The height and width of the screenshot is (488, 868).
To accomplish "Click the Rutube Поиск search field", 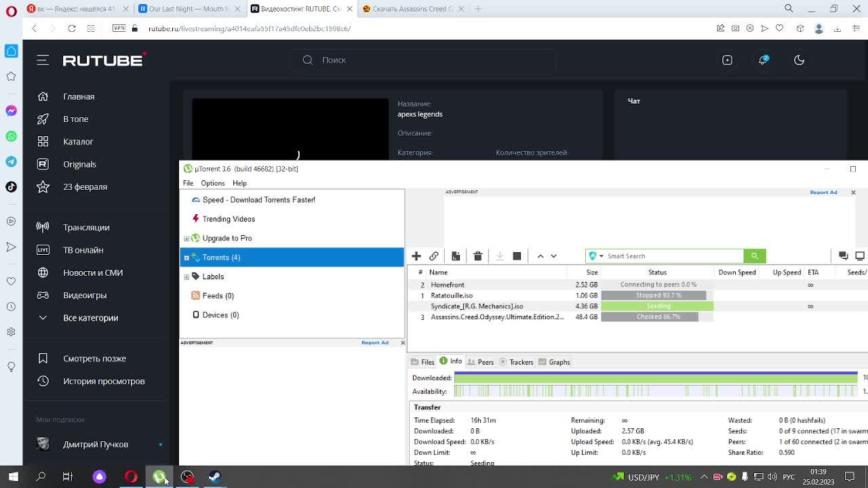I will point(426,60).
